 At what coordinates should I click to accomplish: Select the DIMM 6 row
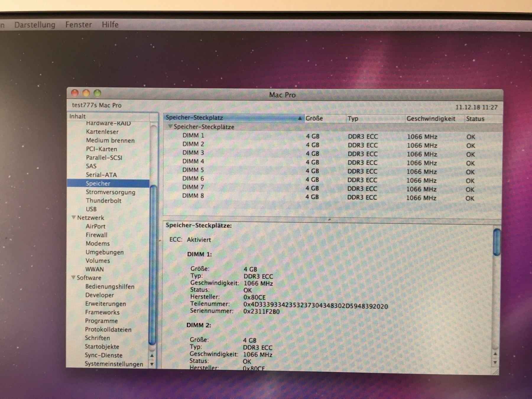[x=332, y=179]
